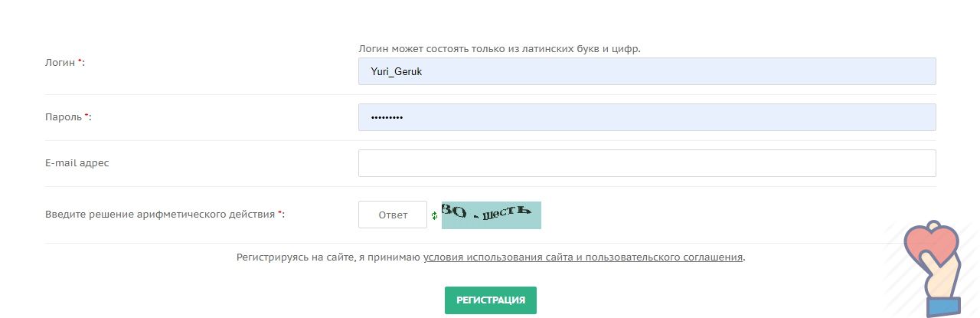This screenshot has width=980, height=318.
Task: Click the Регистрируясь на сайте, я принимаю text
Action: [x=328, y=257]
